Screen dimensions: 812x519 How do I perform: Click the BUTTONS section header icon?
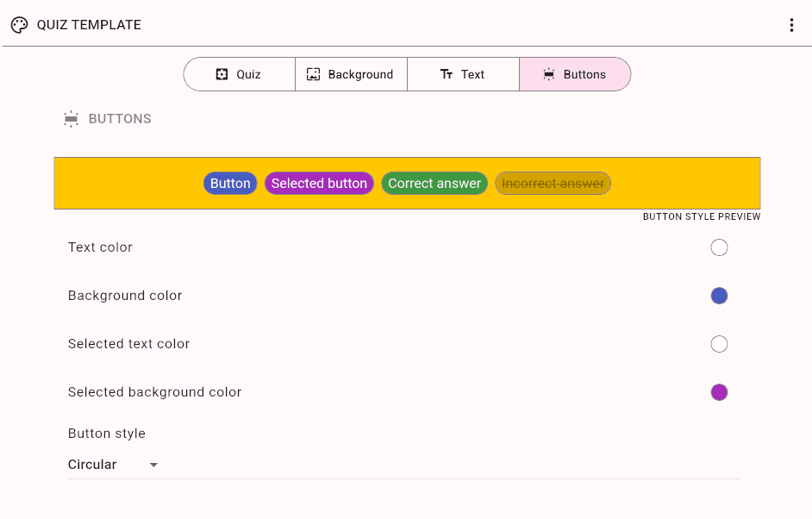coord(71,118)
